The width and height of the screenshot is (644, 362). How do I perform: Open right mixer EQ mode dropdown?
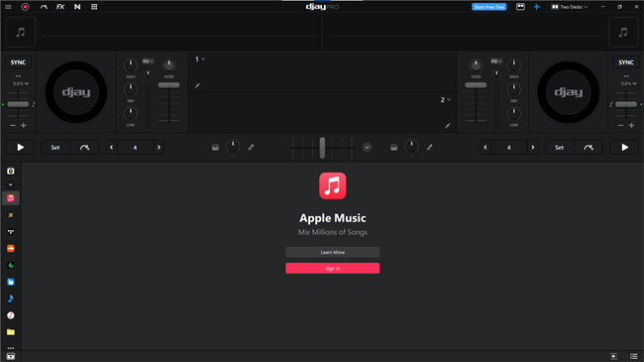(x=496, y=61)
